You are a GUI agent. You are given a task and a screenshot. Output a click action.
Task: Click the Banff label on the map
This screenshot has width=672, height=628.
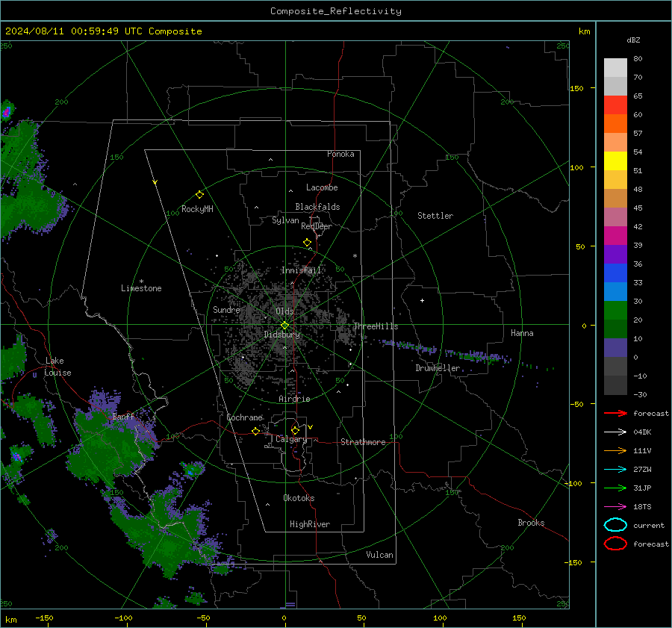tap(123, 416)
